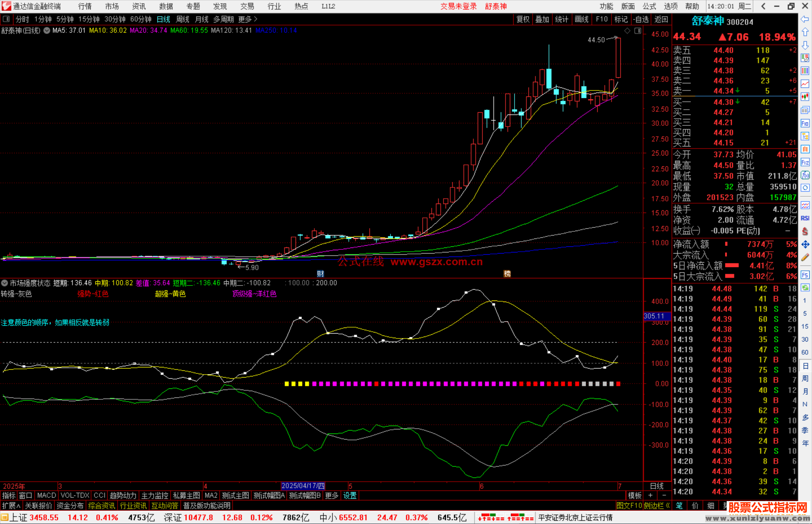The width and height of the screenshot is (812, 524).
Task: Expand the 扩展 panel at bottom left
Action: coord(11,506)
